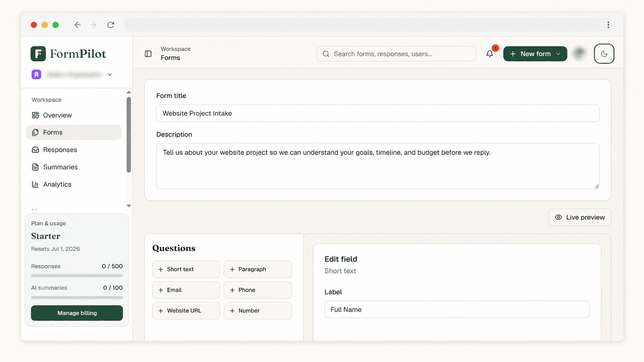Add a Phone question
The image size is (644, 362).
coord(258,290)
